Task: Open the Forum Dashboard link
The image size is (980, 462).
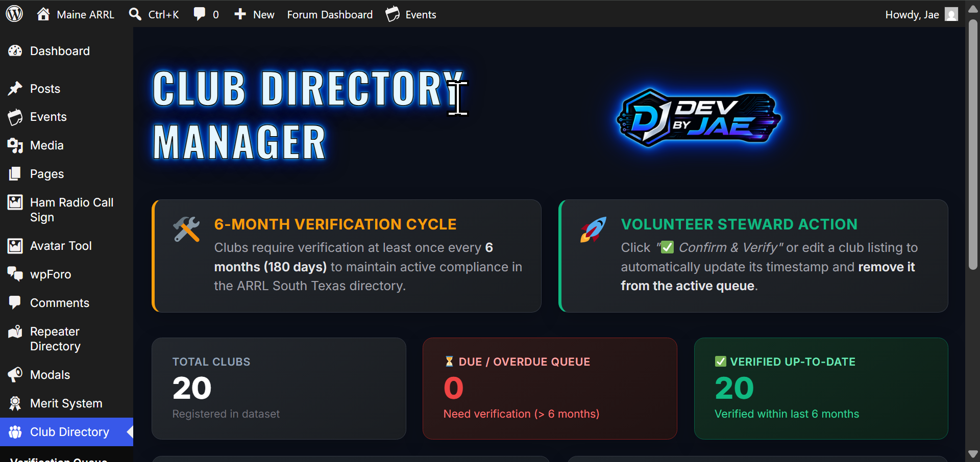Action: (330, 15)
